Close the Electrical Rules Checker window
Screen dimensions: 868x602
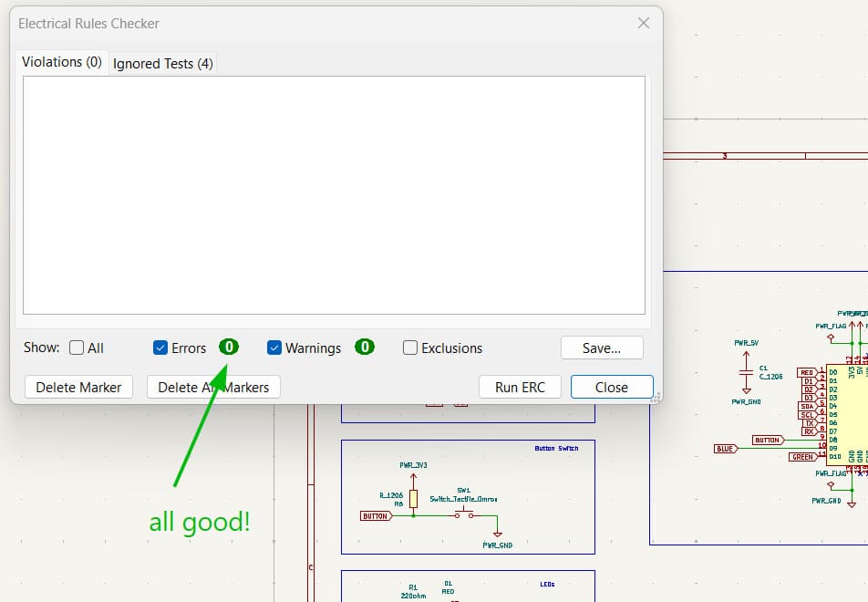644,24
